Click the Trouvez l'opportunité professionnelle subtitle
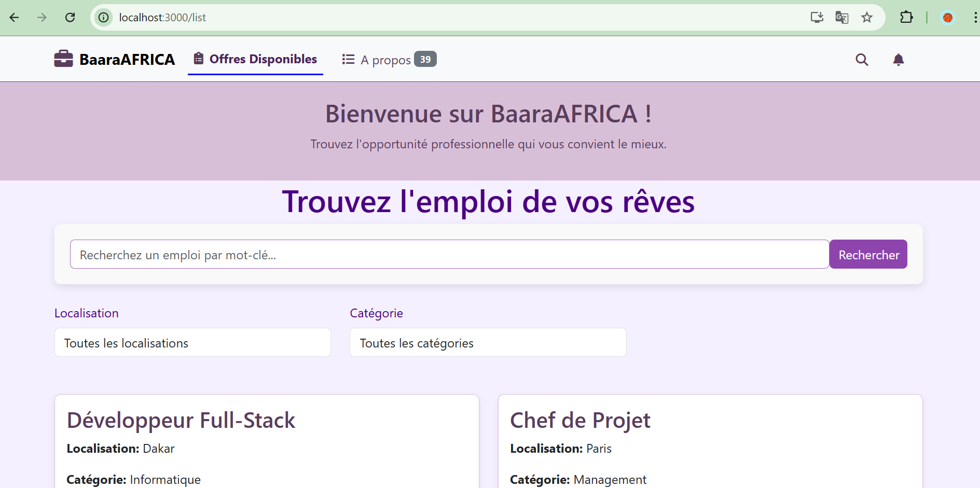The height and width of the screenshot is (488, 980). click(488, 144)
